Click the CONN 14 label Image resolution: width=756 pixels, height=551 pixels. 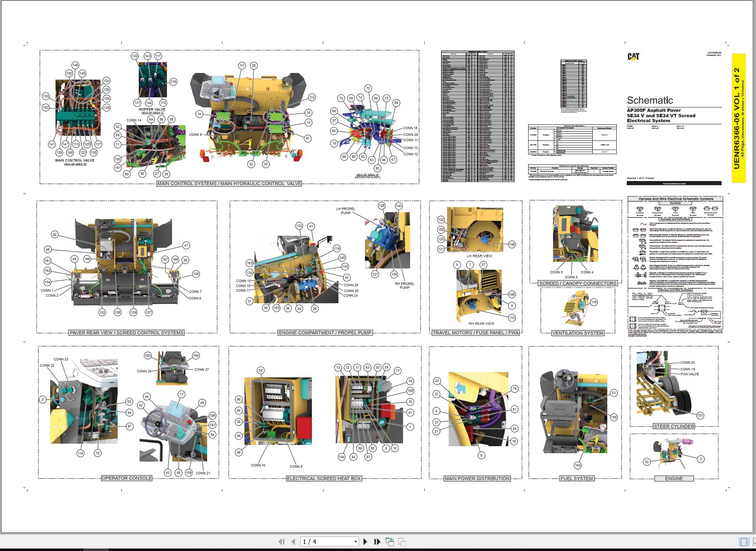pyautogui.click(x=134, y=120)
